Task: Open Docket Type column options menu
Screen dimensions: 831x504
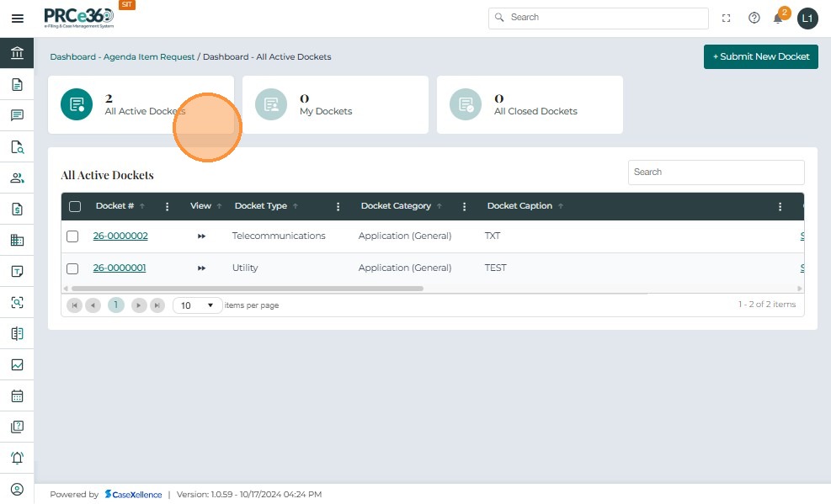Action: tap(338, 206)
